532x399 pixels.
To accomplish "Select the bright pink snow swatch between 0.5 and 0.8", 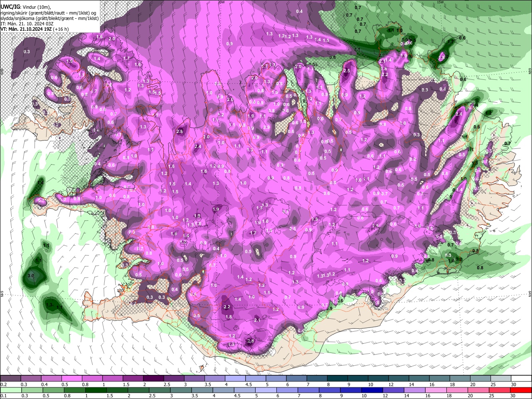I will pos(72,379).
